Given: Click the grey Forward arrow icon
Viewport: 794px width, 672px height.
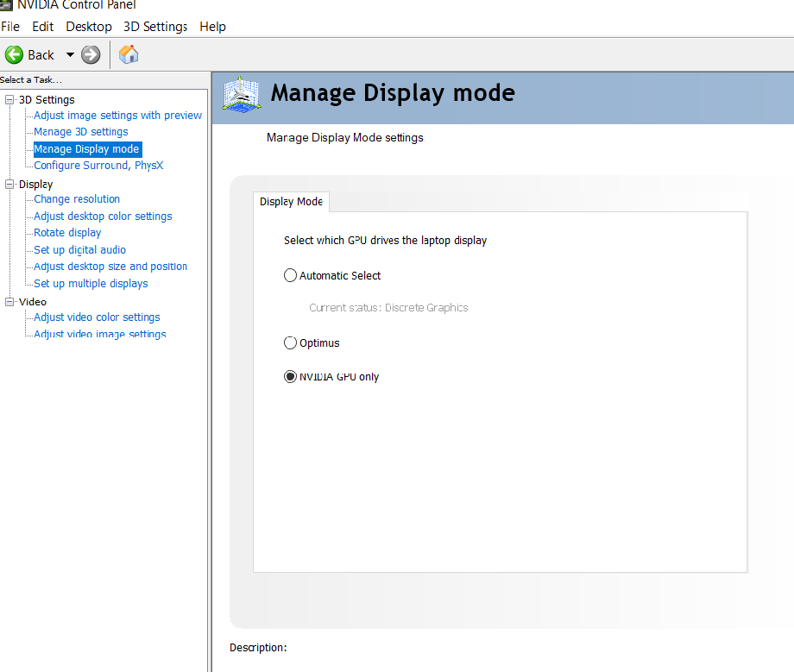Looking at the screenshot, I should (91, 54).
